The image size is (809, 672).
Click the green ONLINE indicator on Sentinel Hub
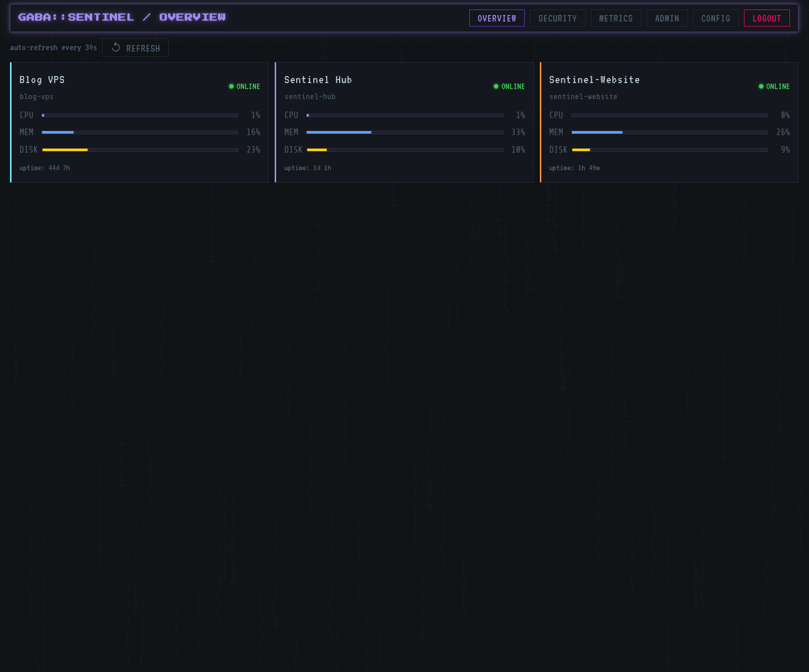496,86
